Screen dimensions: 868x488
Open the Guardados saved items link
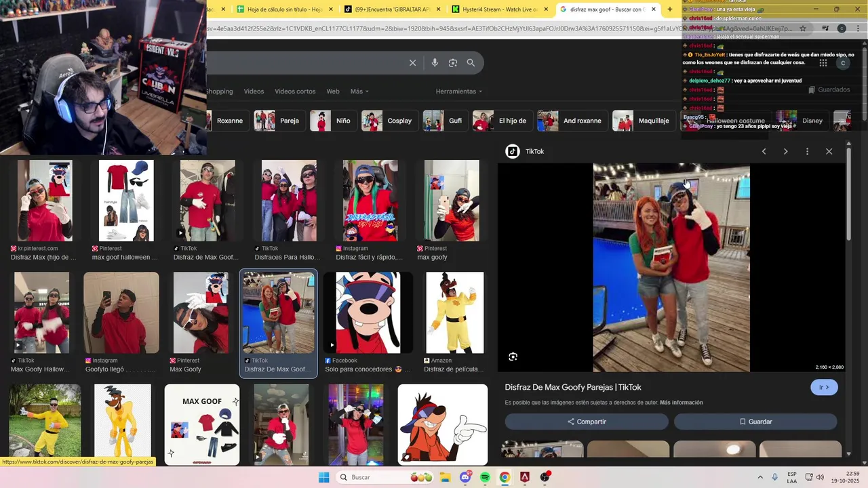(829, 89)
